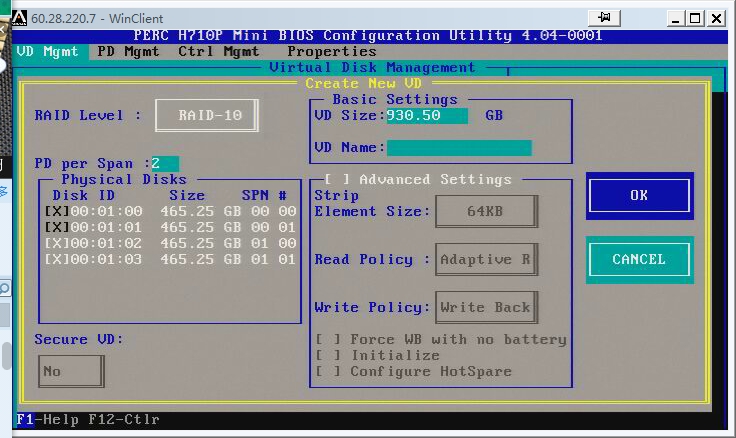Click the CANCEL button
This screenshot has width=736, height=438.
click(x=639, y=260)
